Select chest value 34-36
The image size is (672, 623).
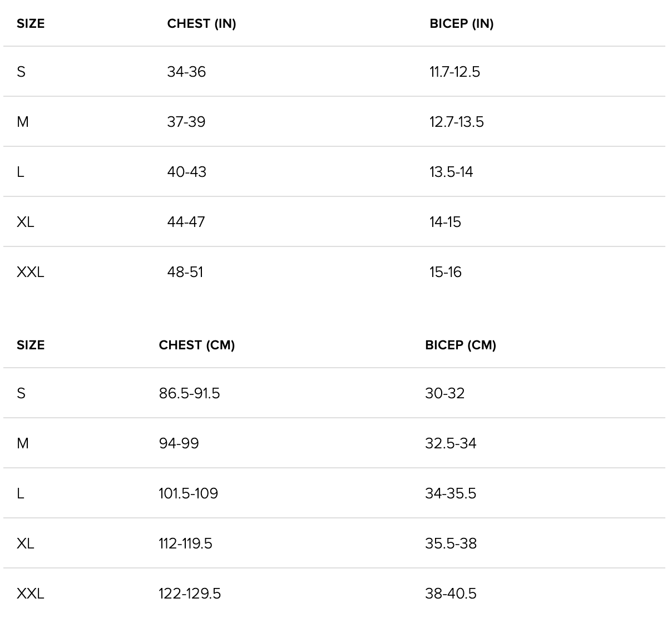pyautogui.click(x=186, y=72)
